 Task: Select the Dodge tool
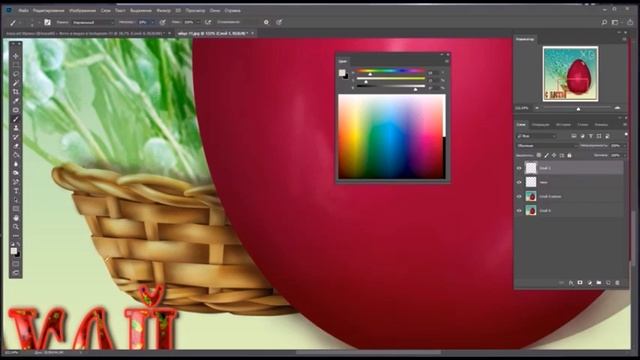(16, 173)
